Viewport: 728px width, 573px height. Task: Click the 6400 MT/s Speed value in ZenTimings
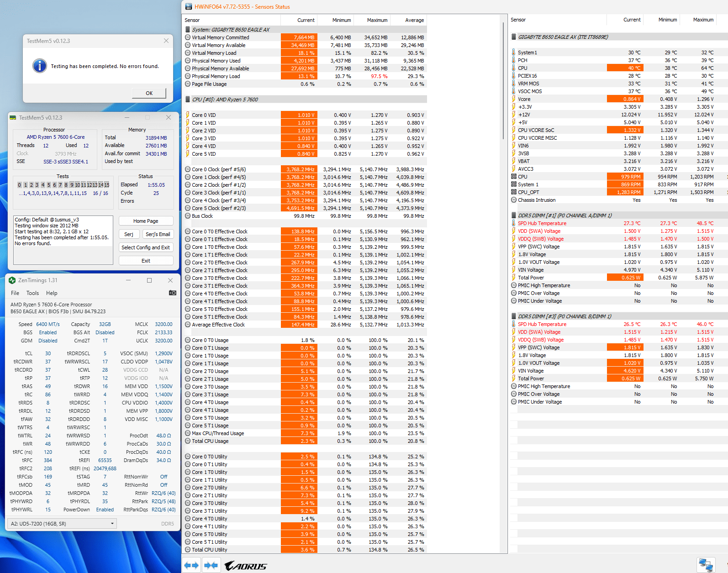(x=48, y=324)
